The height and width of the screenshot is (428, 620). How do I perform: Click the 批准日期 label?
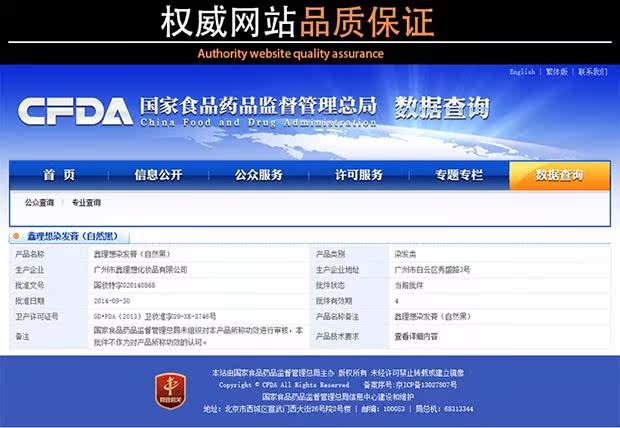30,301
